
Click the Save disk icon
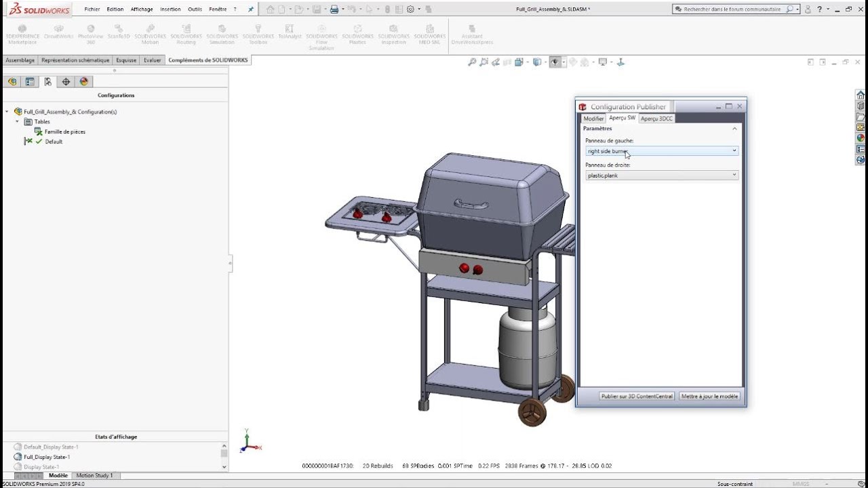[316, 9]
